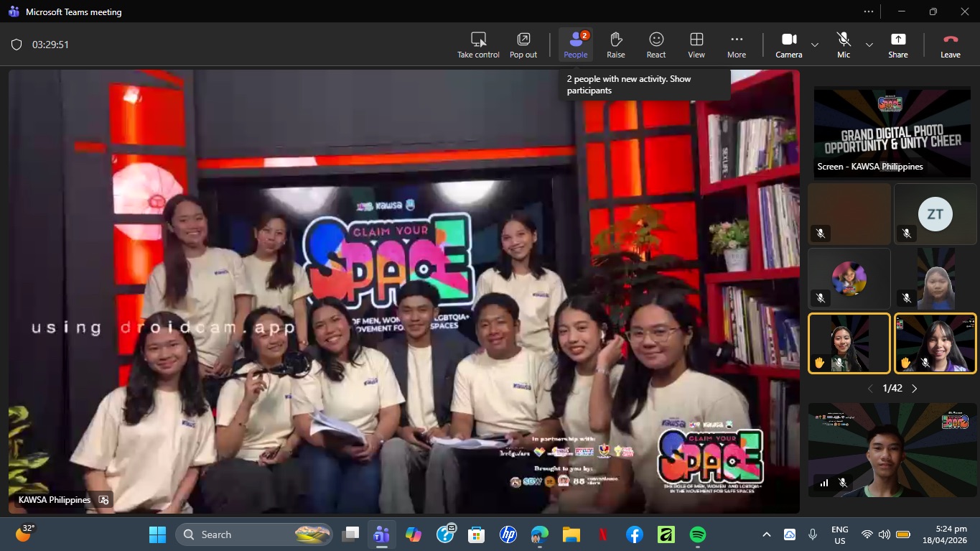Click the Take control button
The image size is (980, 551).
pos(478,45)
